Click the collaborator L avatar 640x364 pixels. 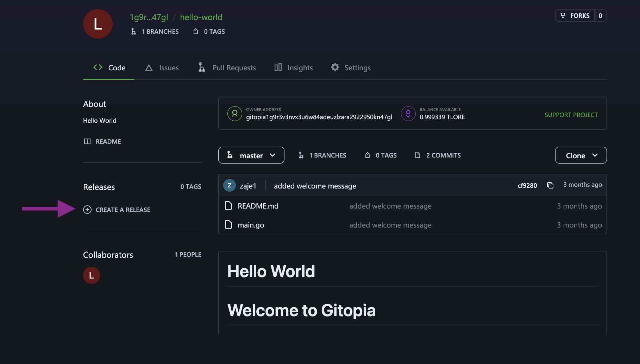coord(92,275)
